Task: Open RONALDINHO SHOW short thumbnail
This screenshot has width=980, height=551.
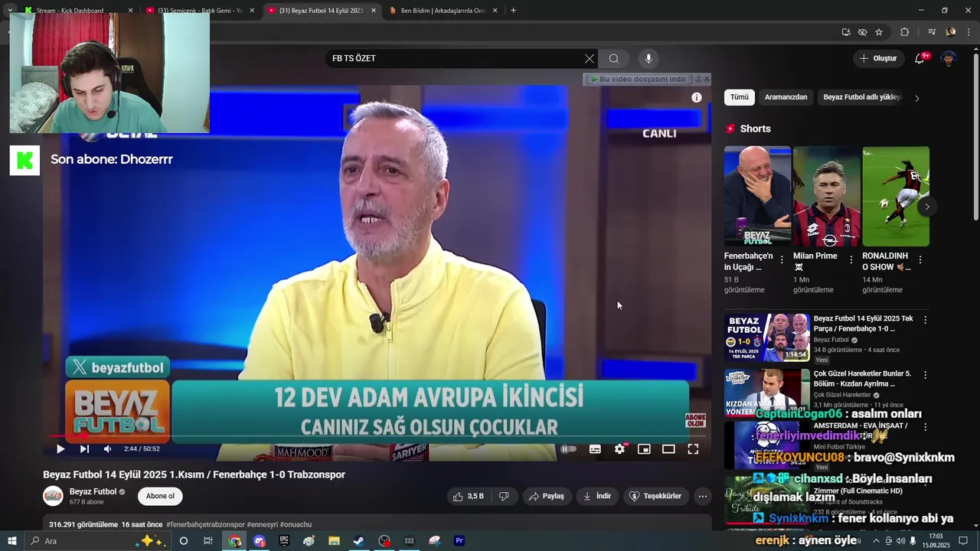Action: point(896,196)
